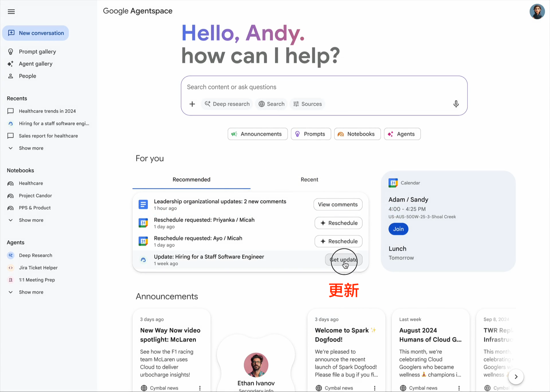550x392 pixels.
Task: Open the Sources filter chip
Action: pyautogui.click(x=307, y=104)
